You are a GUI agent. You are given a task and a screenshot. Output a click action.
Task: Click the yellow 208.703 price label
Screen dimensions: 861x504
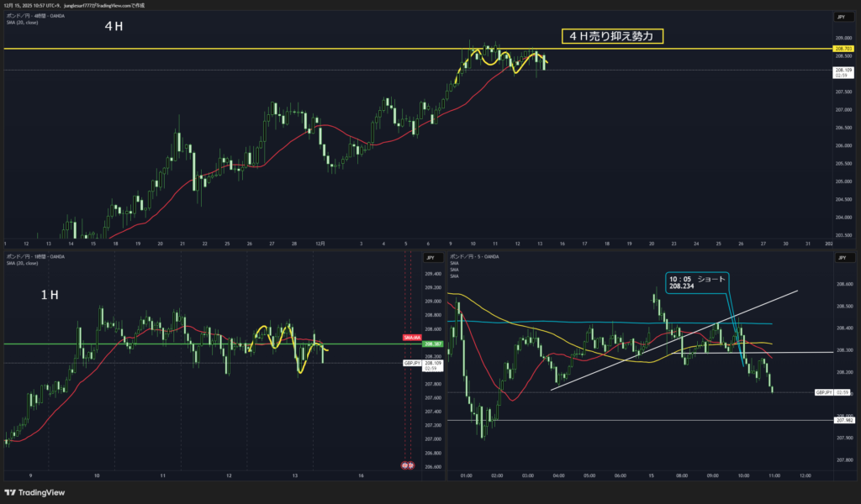(x=842, y=49)
